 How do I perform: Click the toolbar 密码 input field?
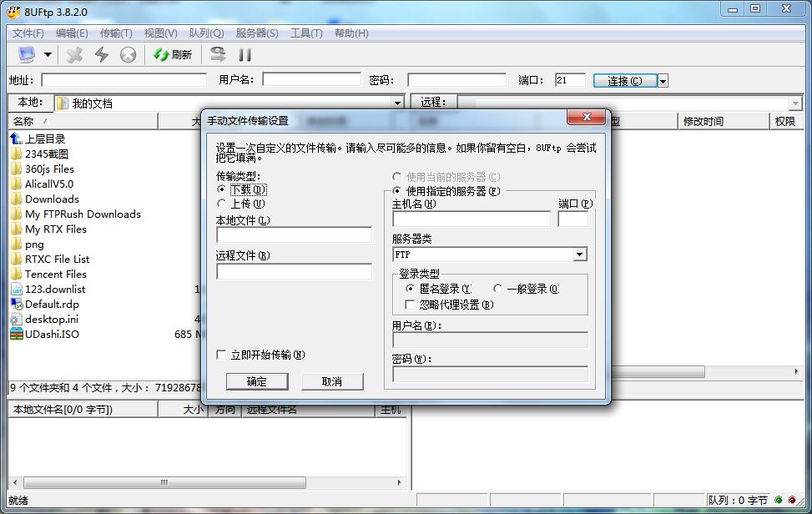456,80
